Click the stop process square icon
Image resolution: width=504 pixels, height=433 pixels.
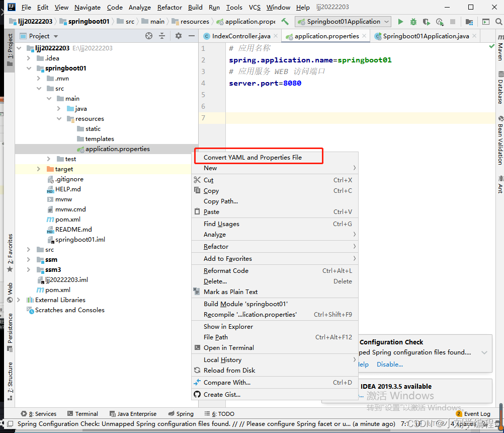coord(453,22)
